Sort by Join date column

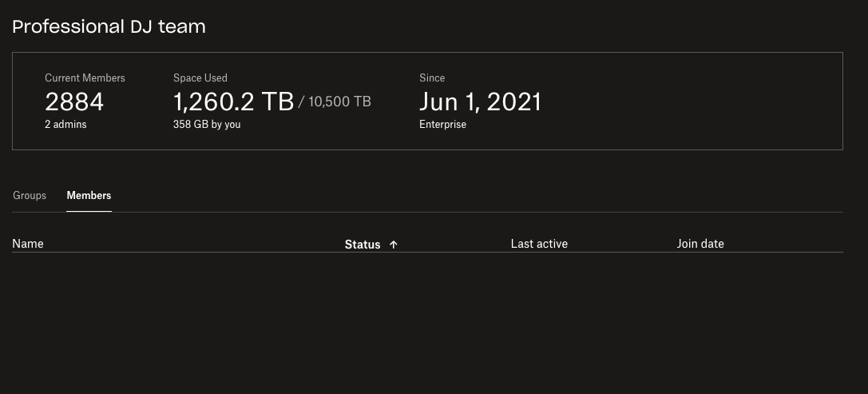tap(700, 244)
